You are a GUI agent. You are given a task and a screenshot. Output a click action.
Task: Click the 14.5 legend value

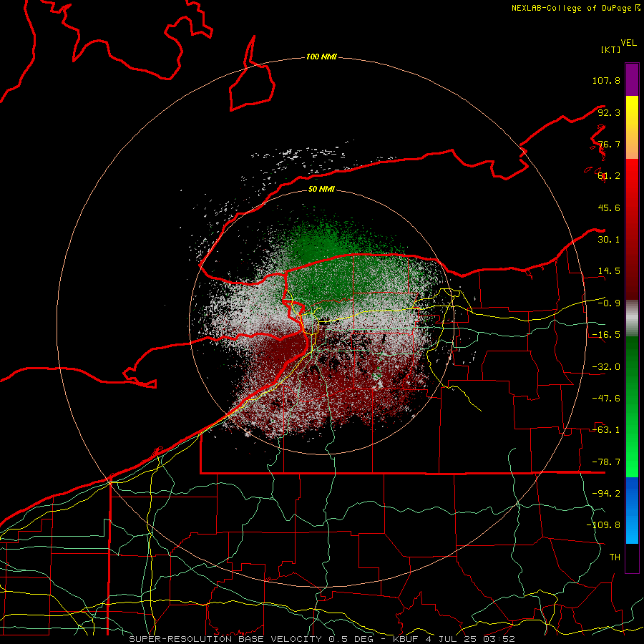coord(609,271)
